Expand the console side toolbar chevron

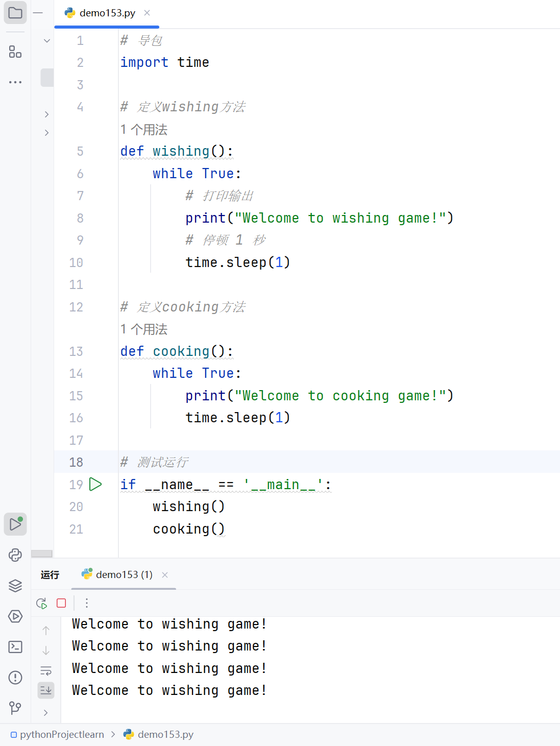tap(46, 713)
